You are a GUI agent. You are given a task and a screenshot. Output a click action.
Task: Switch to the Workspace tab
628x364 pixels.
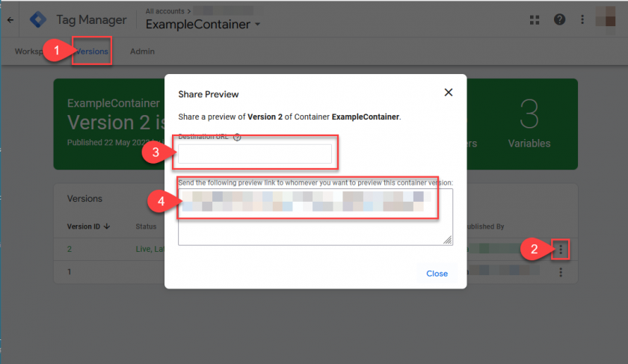click(x=29, y=52)
